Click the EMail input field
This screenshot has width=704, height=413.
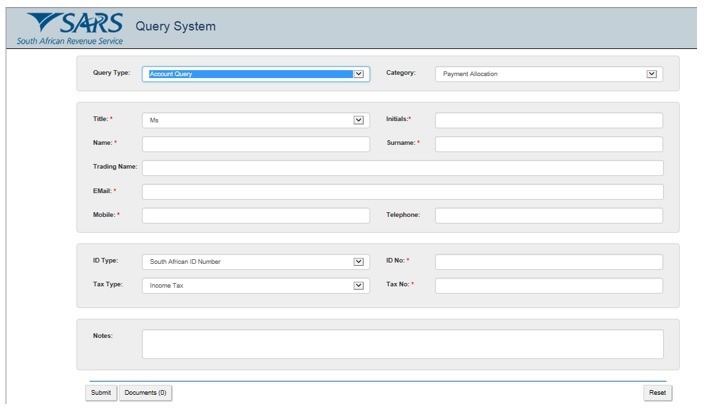click(x=402, y=192)
